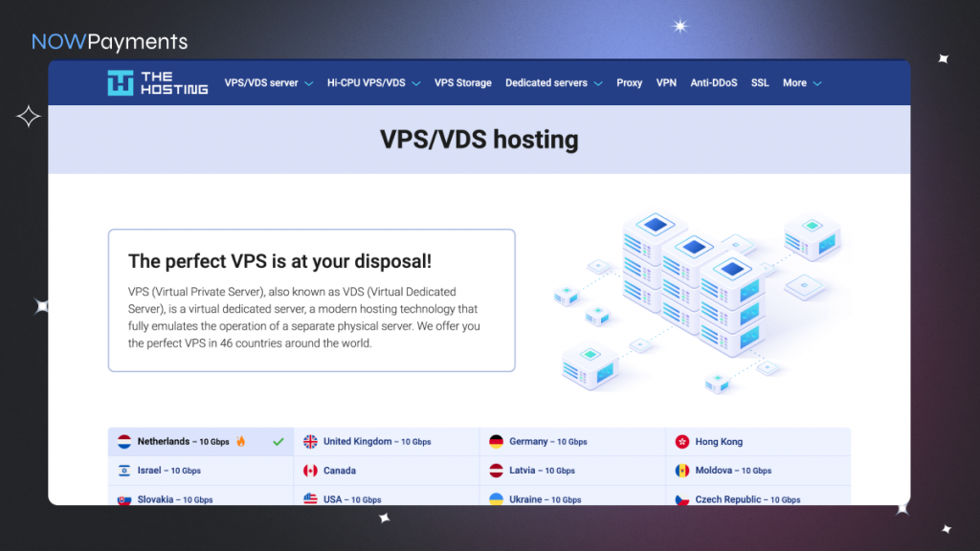
Task: Select USA location
Action: click(387, 496)
